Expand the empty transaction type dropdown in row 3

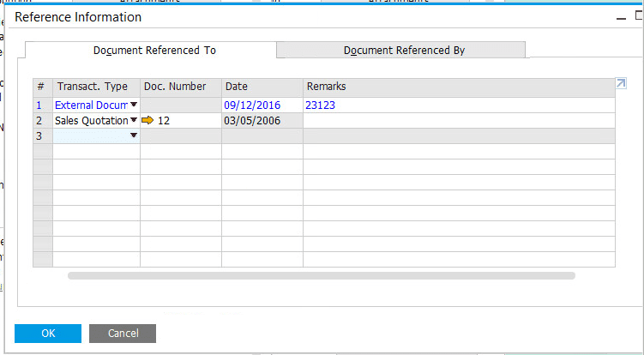coord(133,136)
